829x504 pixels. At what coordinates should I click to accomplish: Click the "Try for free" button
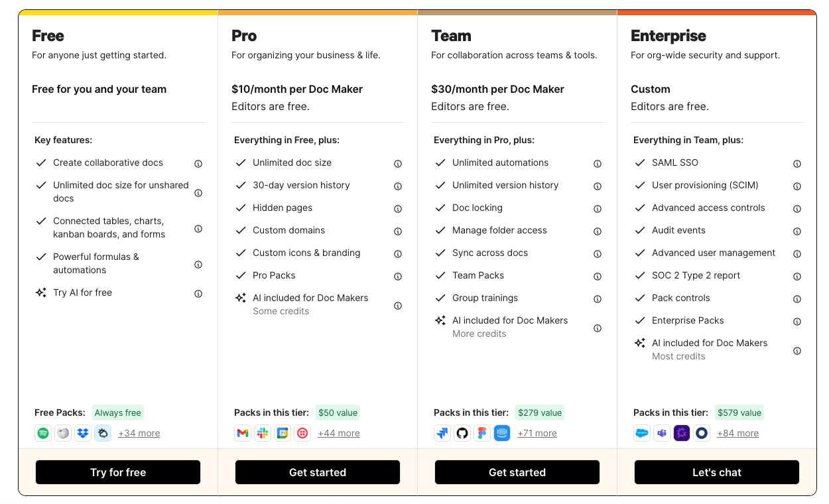point(118,472)
